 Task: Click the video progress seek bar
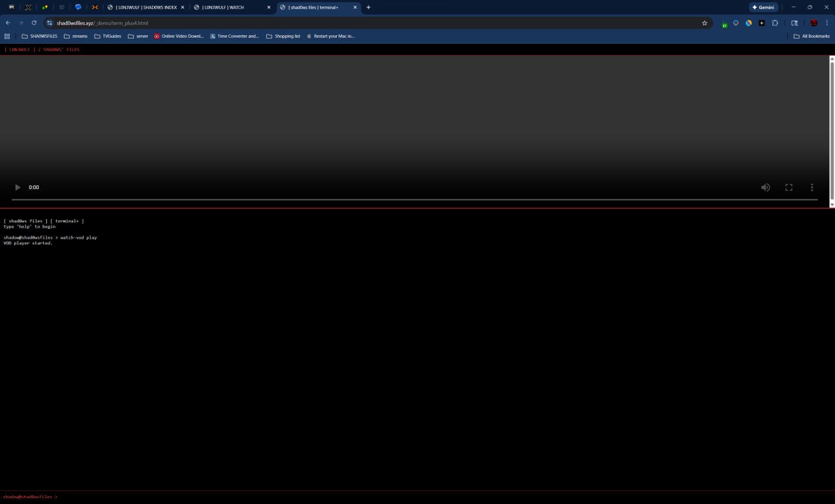414,200
